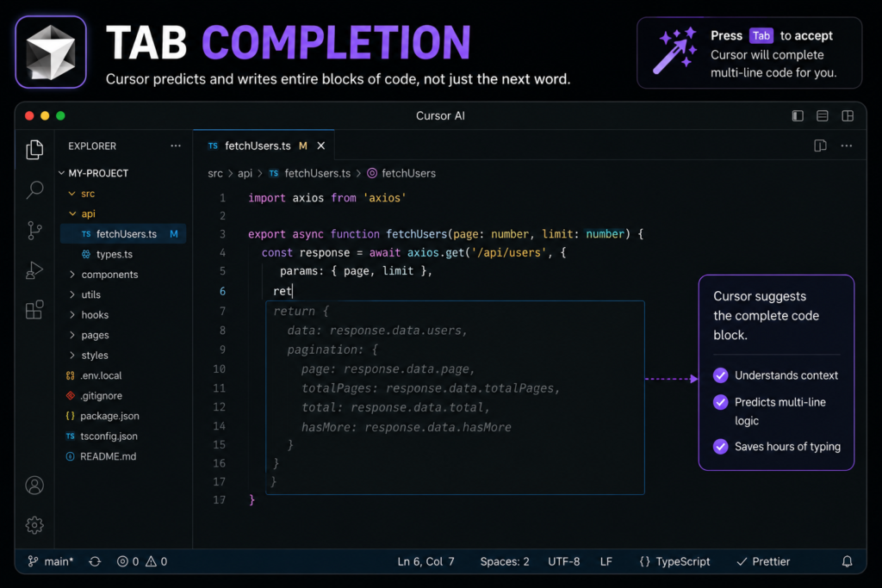
Task: Open Run and Debug icon in activity bar
Action: click(x=34, y=270)
